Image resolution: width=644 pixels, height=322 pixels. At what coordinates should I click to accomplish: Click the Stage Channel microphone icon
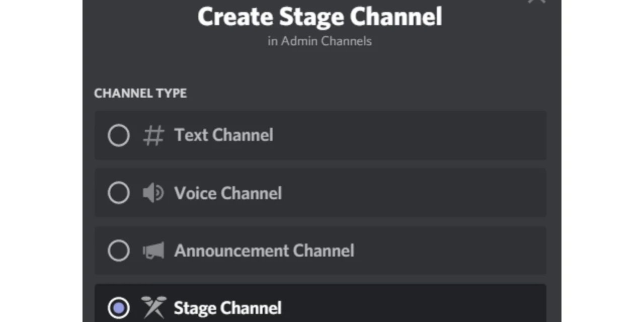153,307
